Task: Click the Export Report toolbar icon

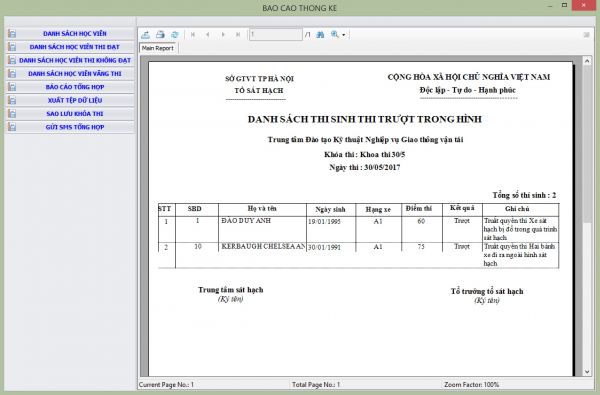Action: pyautogui.click(x=145, y=35)
